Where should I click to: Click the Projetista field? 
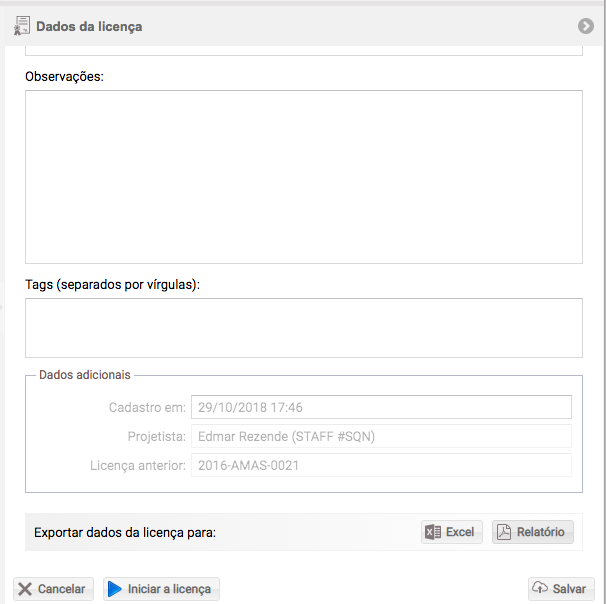point(381,436)
